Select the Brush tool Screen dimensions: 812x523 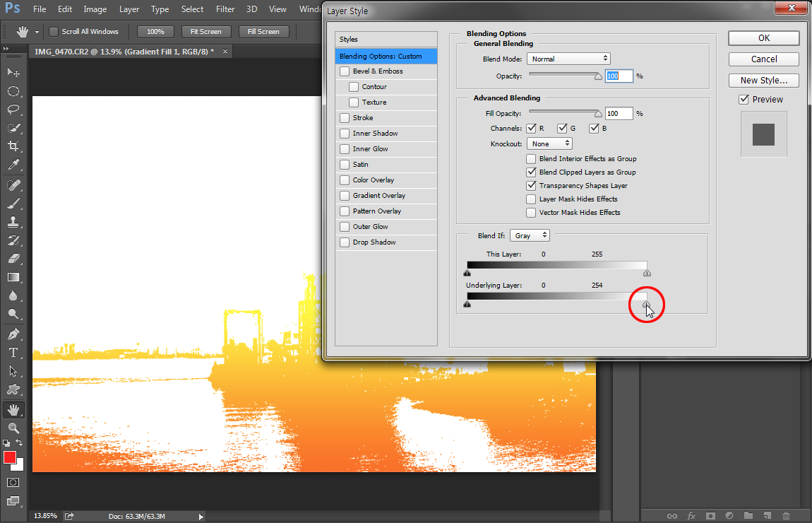[13, 204]
